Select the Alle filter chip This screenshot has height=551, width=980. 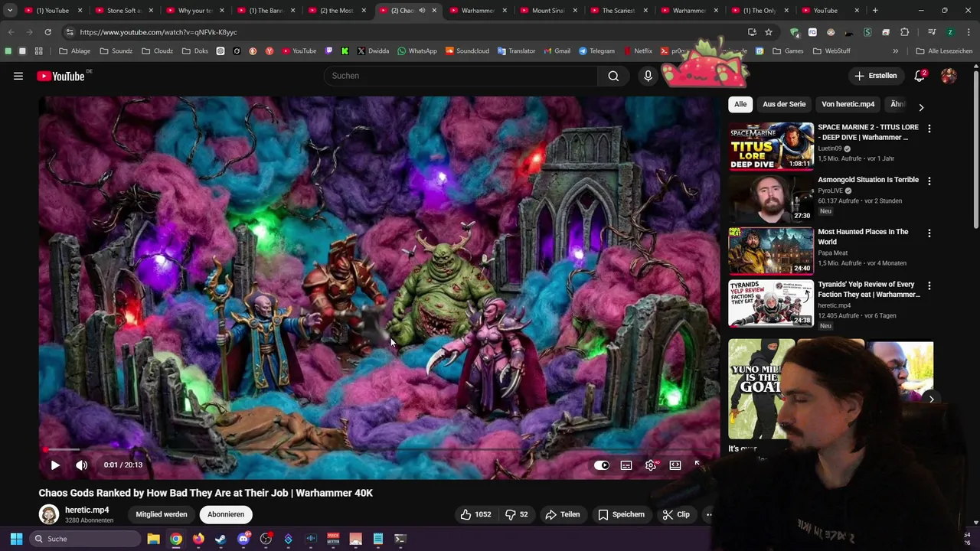[740, 104]
